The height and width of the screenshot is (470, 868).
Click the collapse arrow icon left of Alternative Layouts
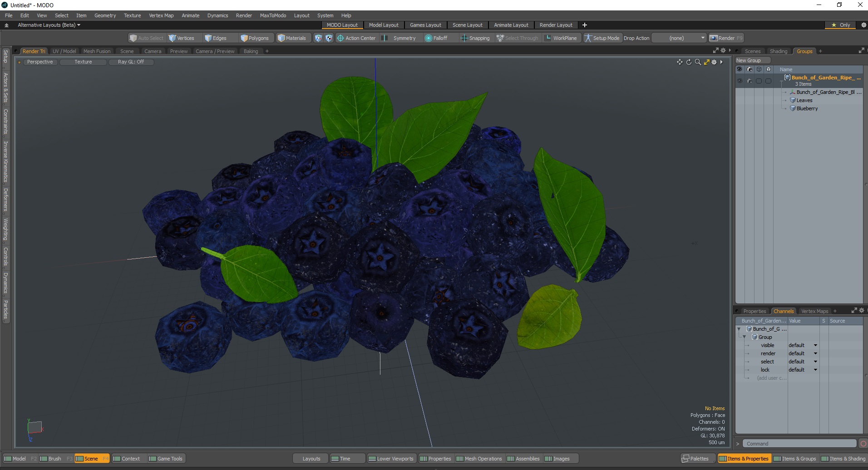[x=6, y=25]
